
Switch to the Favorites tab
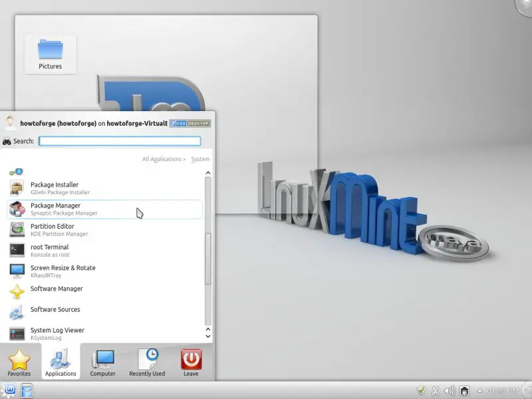click(x=19, y=362)
